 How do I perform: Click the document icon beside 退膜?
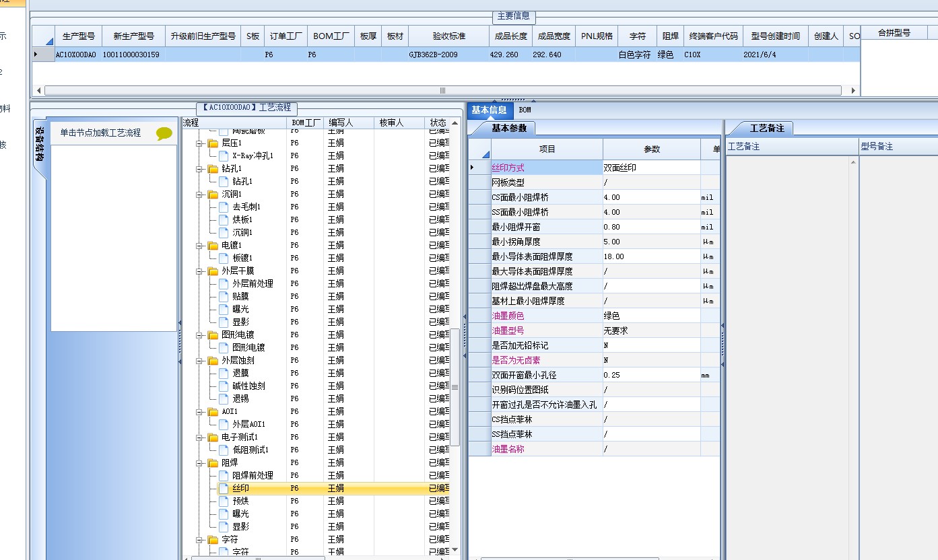224,373
